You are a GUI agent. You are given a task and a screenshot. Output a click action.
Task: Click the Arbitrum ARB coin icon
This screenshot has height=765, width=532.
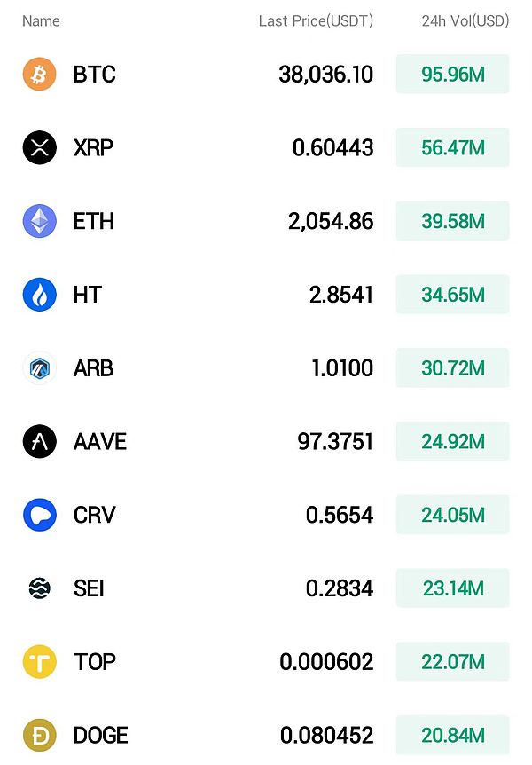click(x=39, y=367)
